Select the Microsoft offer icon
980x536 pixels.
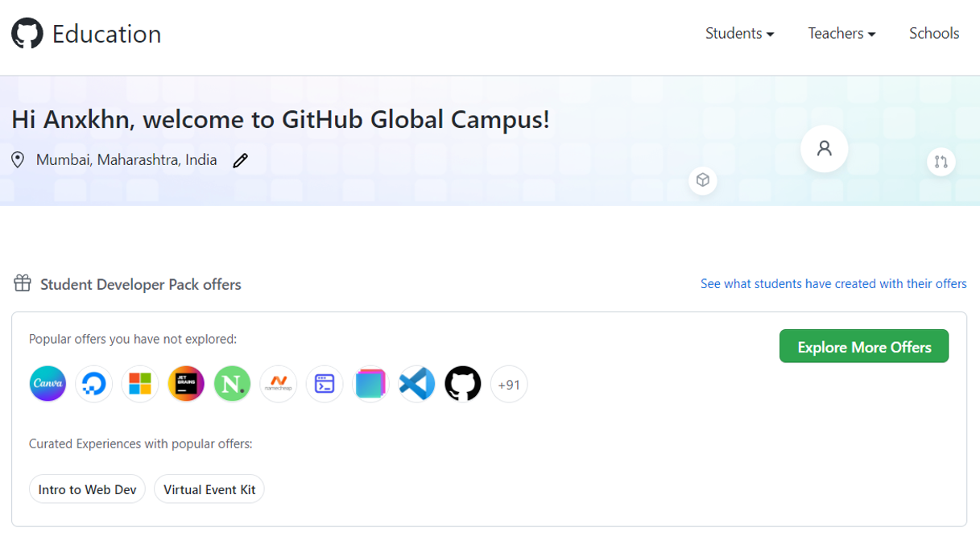pos(140,384)
